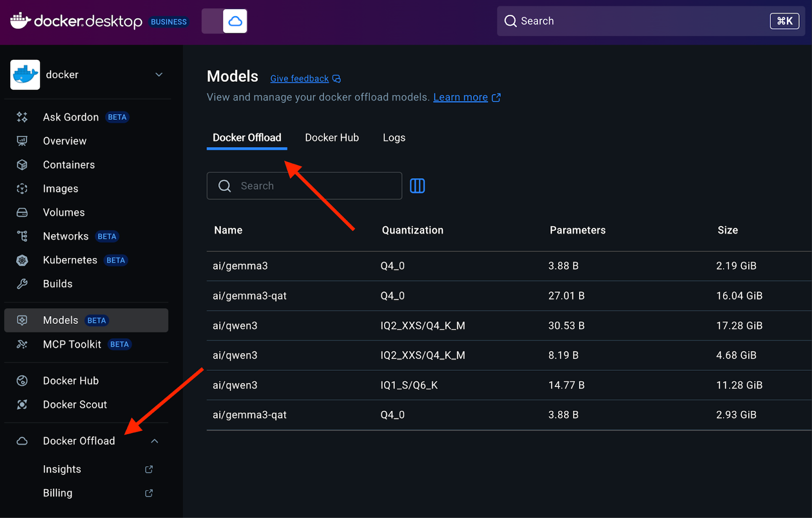Click the docker organization avatar
The image size is (812, 518).
click(x=25, y=75)
